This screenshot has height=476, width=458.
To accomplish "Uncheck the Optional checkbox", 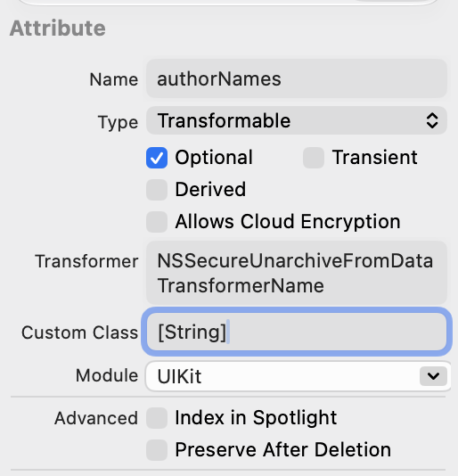I will point(157,158).
